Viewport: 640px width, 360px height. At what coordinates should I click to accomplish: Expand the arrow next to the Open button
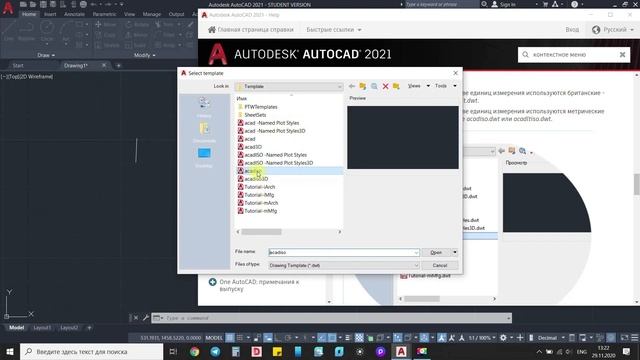click(x=455, y=253)
